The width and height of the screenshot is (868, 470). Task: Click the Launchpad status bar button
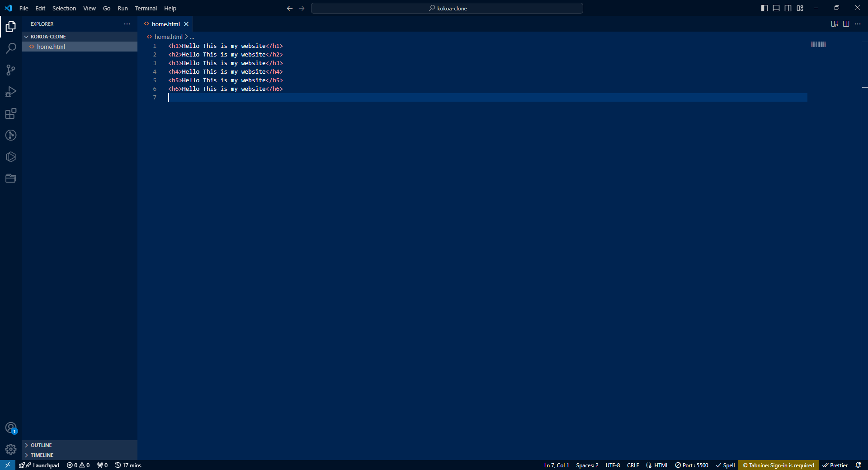(x=39, y=465)
